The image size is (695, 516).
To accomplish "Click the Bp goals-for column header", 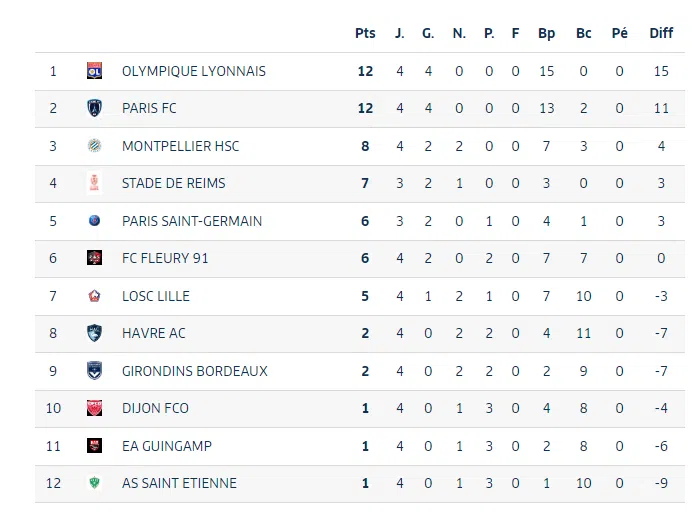I will (x=546, y=33).
